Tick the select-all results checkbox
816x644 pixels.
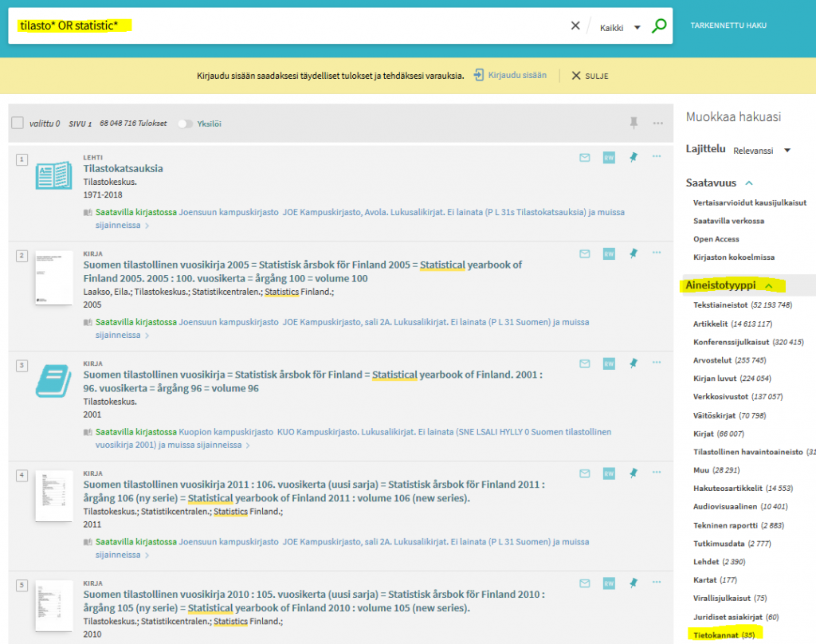coord(18,123)
